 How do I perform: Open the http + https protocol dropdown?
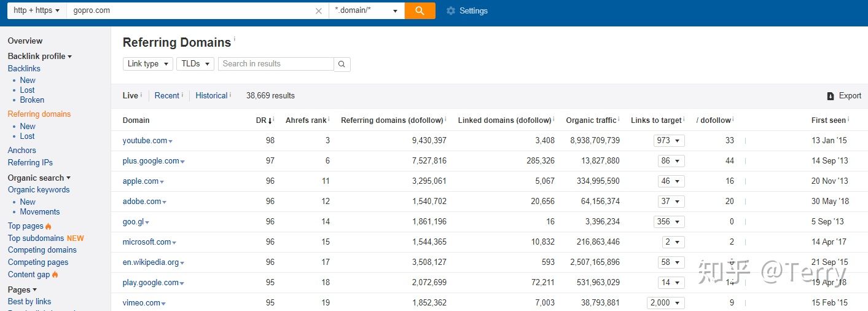[37, 10]
